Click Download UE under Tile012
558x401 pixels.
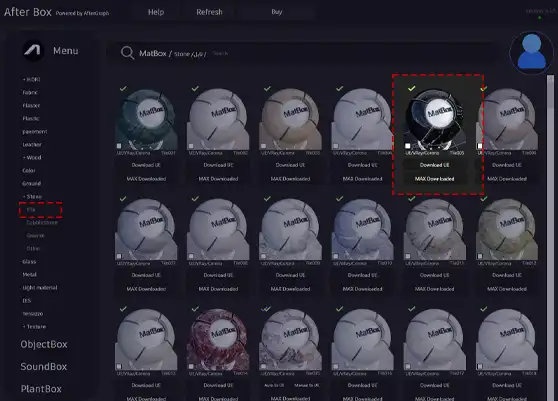pyautogui.click(x=507, y=275)
